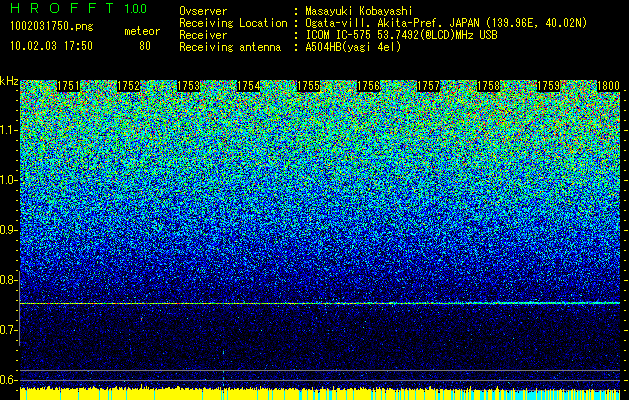Click the 1758 time marker
This screenshot has width=629, height=400.
point(488,86)
